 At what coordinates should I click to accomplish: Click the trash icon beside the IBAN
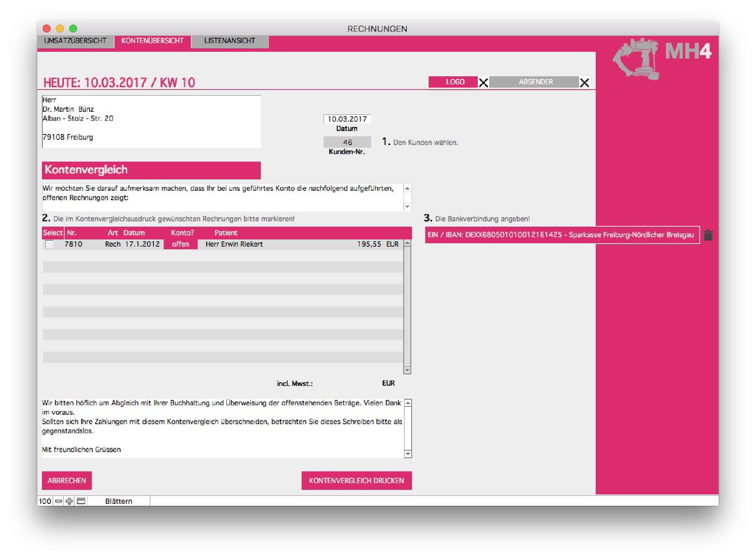(x=708, y=235)
